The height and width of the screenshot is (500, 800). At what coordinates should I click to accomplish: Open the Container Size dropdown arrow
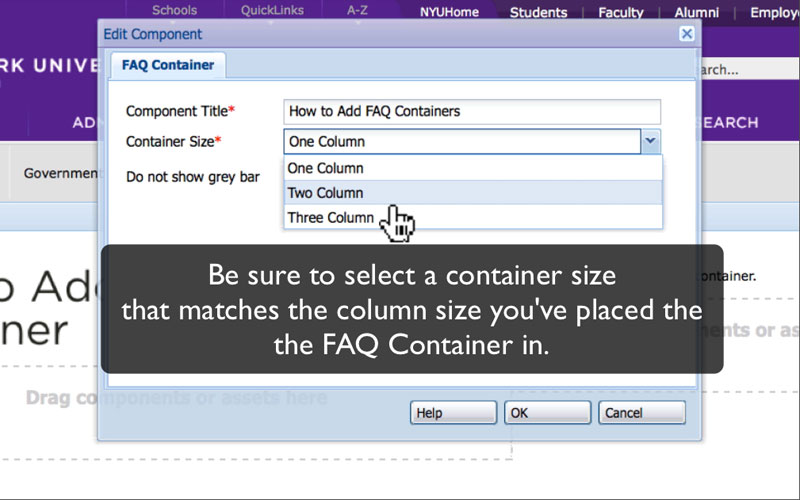tap(651, 142)
